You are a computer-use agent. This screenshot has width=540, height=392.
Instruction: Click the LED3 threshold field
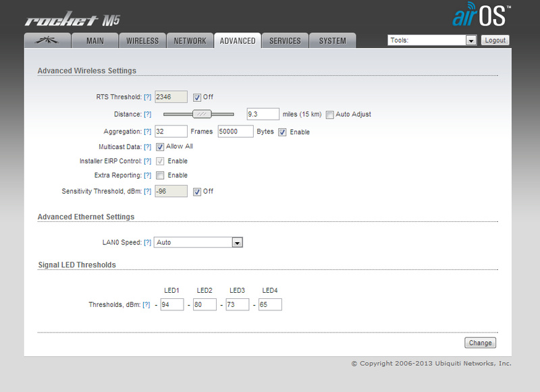pyautogui.click(x=238, y=304)
